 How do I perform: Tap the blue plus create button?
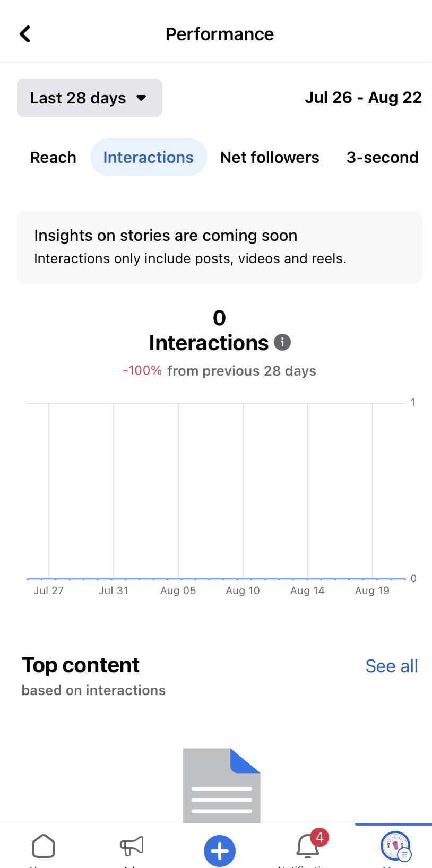pyautogui.click(x=220, y=850)
